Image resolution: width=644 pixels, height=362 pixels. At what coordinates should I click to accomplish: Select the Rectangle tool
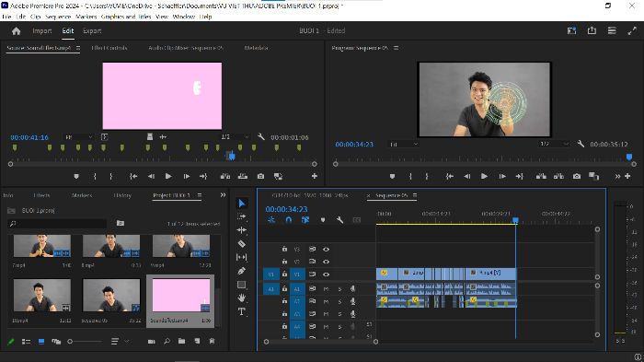[241, 285]
